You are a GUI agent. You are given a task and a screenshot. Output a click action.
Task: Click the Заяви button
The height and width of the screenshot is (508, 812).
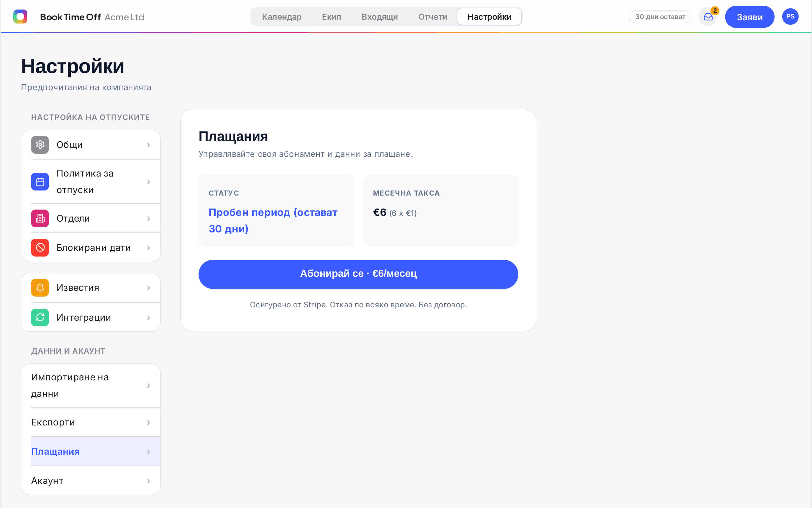749,17
